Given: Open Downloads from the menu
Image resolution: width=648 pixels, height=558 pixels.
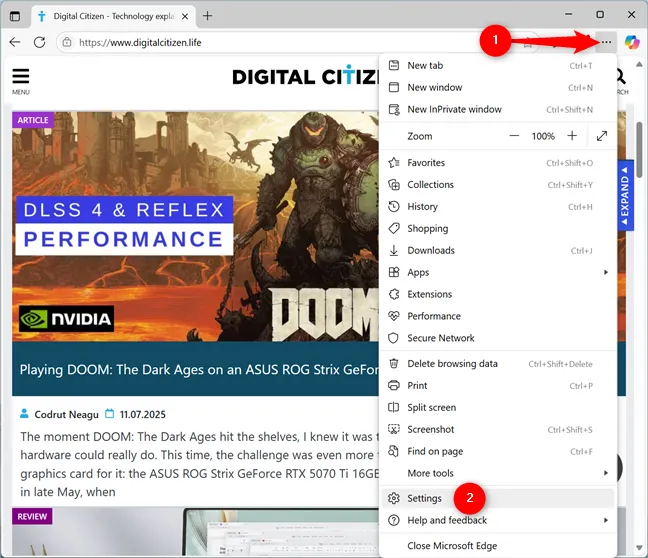Looking at the screenshot, I should tap(497, 250).
